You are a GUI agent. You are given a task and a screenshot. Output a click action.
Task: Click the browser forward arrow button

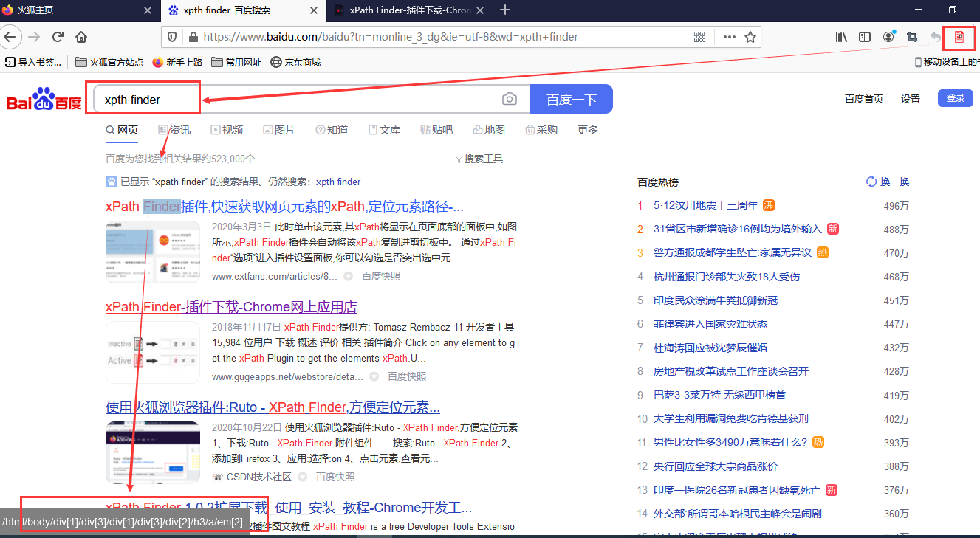[x=34, y=37]
